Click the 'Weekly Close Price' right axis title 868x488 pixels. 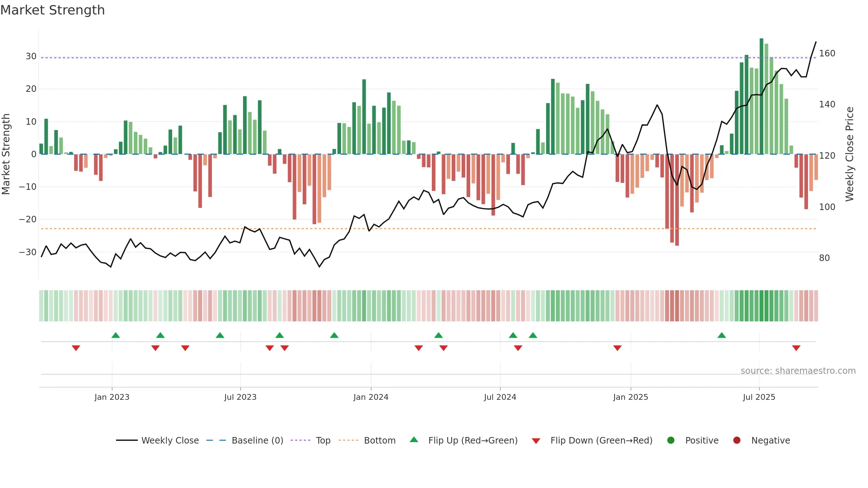(x=850, y=154)
